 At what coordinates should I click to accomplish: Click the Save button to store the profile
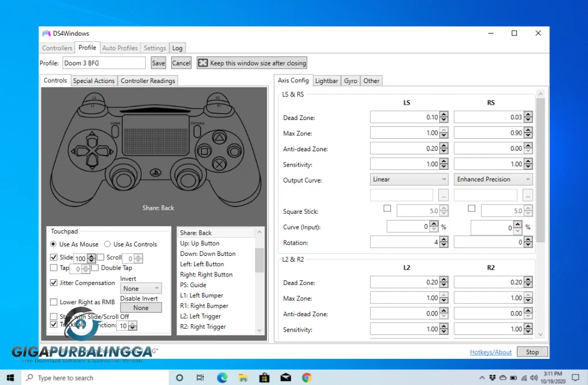pos(158,63)
